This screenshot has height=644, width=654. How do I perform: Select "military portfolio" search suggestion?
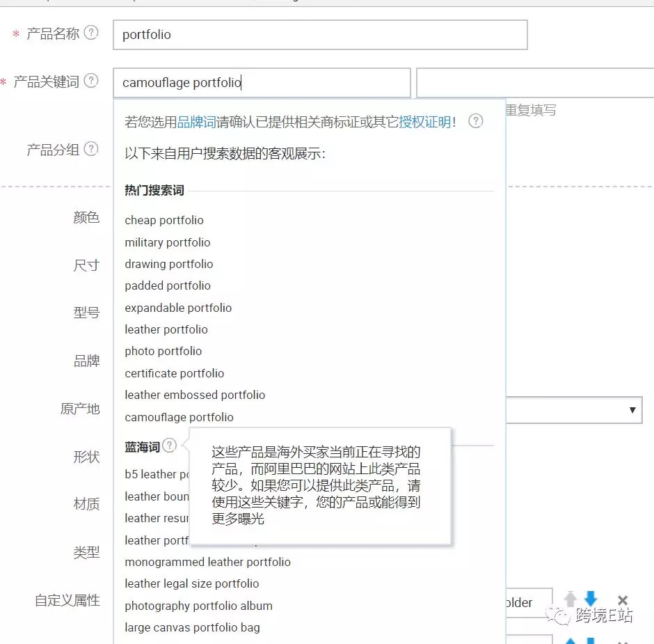click(167, 242)
